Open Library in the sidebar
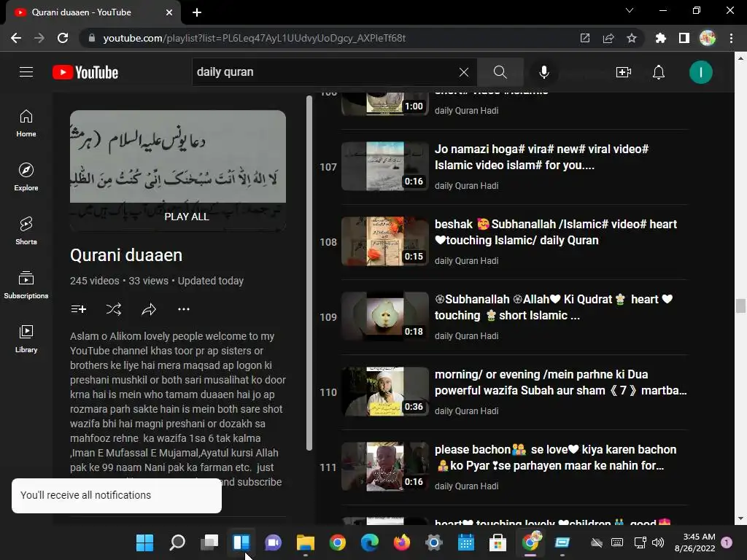747x560 pixels. 26,338
